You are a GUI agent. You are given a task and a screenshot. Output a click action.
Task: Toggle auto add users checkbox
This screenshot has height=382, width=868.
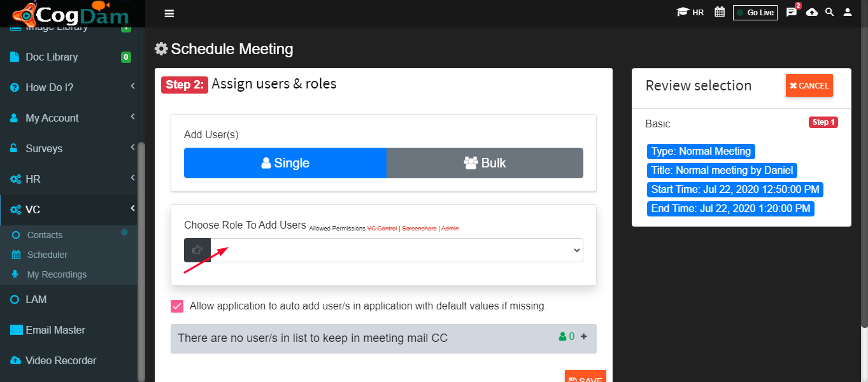click(x=177, y=306)
